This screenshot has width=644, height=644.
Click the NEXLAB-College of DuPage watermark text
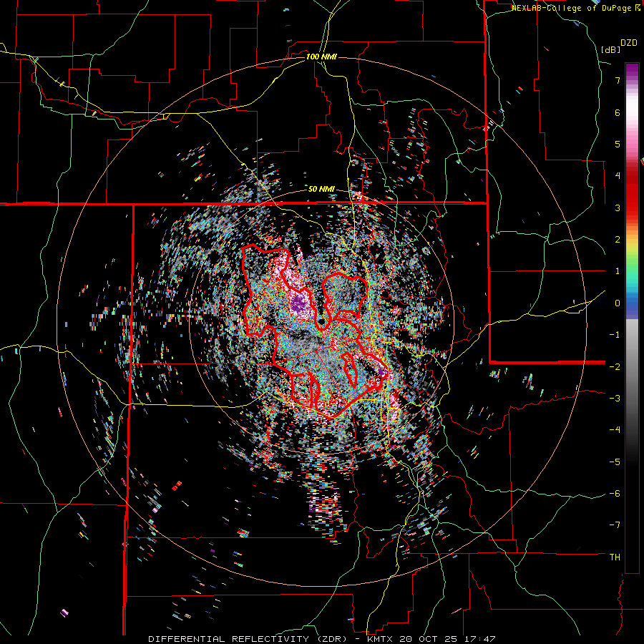[x=576, y=8]
